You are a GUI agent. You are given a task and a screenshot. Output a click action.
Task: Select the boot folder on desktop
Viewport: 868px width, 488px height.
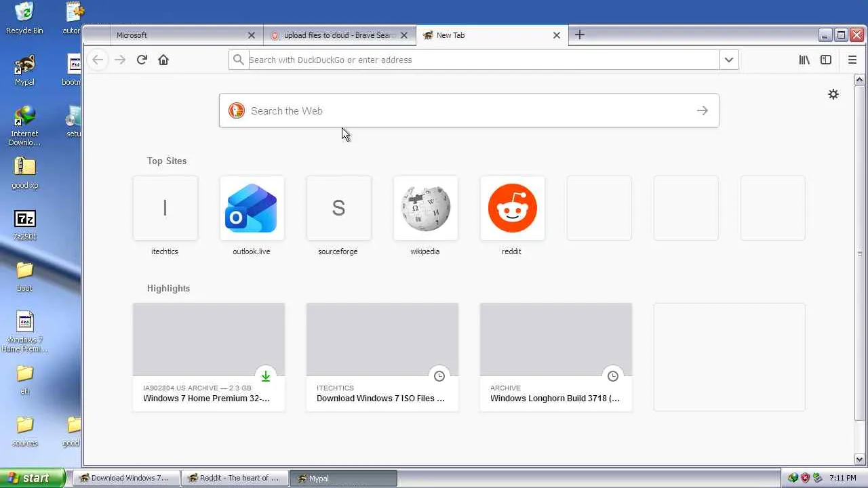click(x=24, y=276)
